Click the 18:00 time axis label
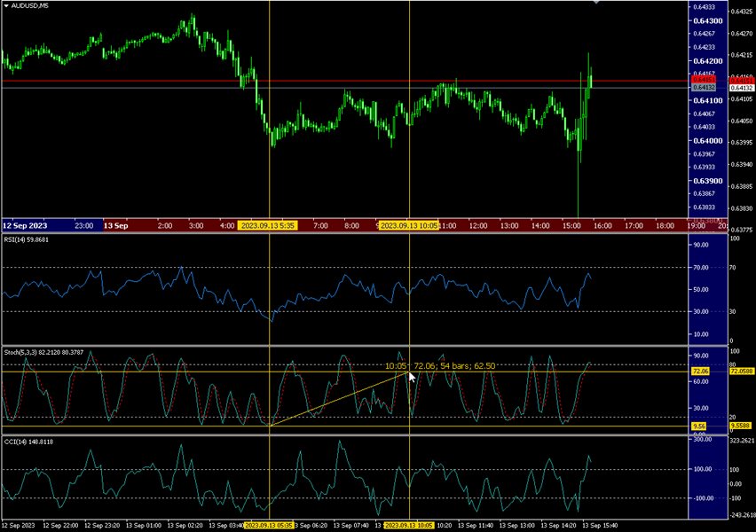This screenshot has width=756, height=532. (x=665, y=225)
